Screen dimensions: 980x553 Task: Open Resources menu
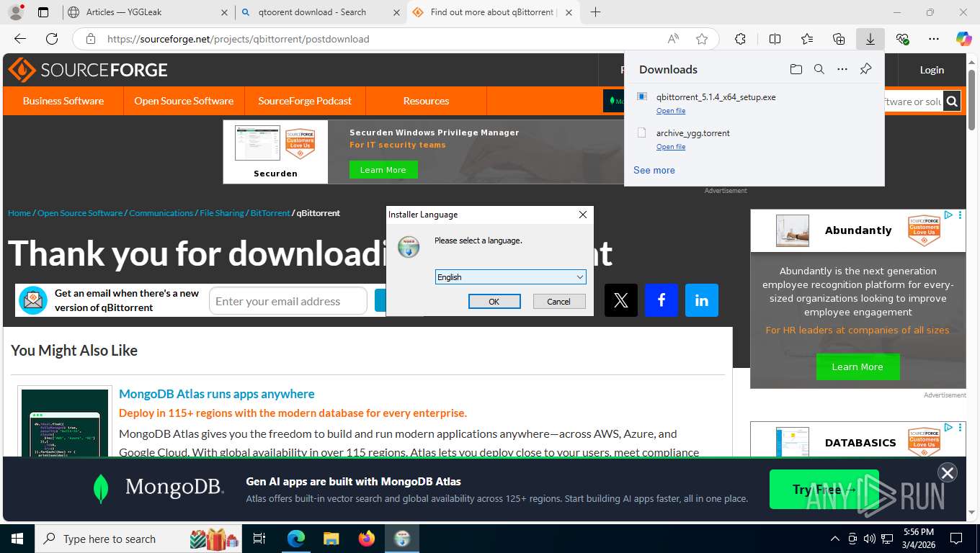point(426,101)
